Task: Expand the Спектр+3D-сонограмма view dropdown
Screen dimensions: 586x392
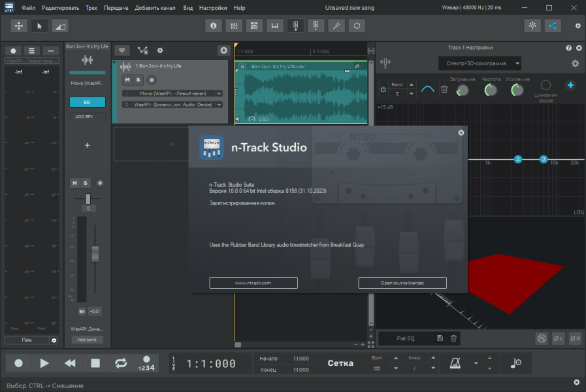Action: (480, 63)
